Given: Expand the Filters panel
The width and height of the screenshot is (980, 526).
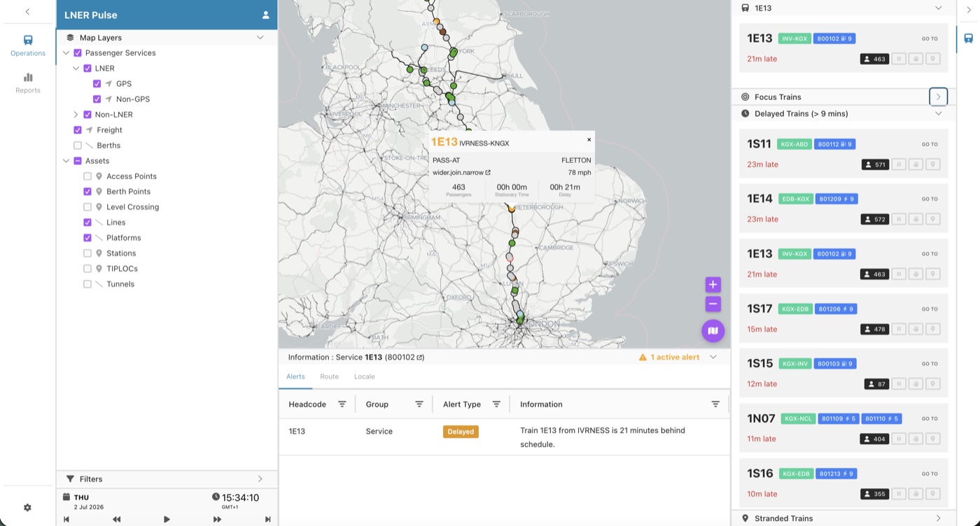Looking at the screenshot, I should tap(260, 479).
